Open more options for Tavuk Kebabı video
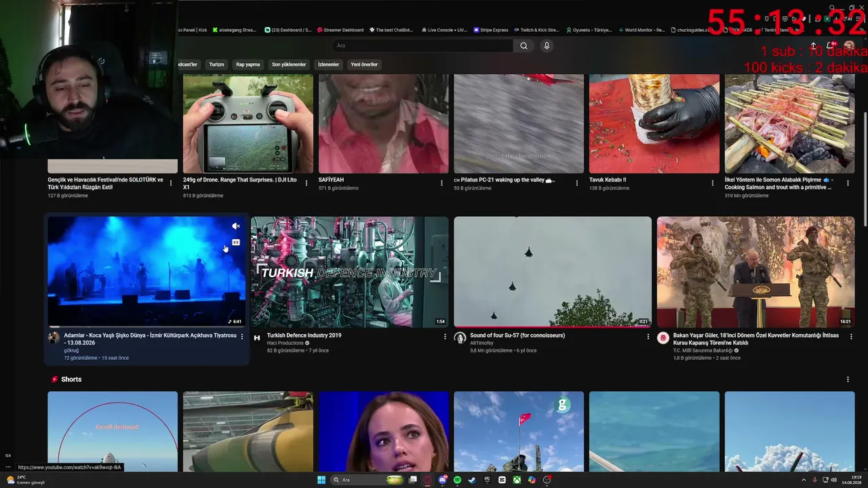 click(x=712, y=183)
